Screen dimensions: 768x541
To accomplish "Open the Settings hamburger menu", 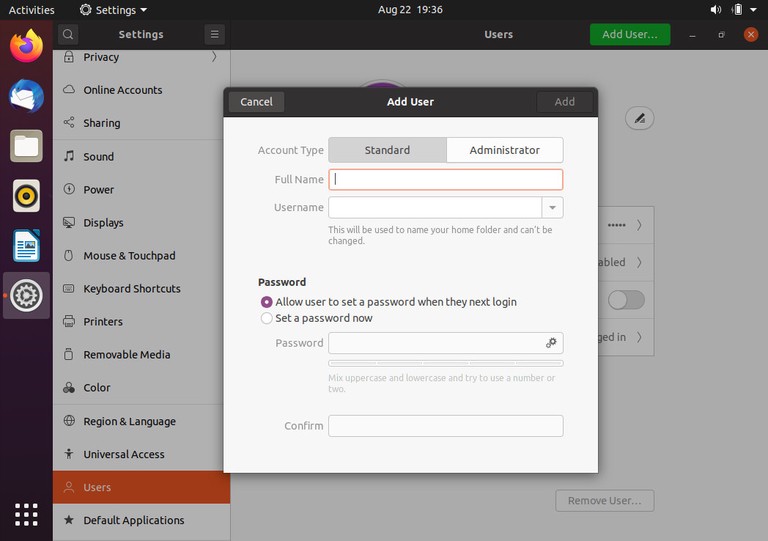I will click(x=215, y=34).
